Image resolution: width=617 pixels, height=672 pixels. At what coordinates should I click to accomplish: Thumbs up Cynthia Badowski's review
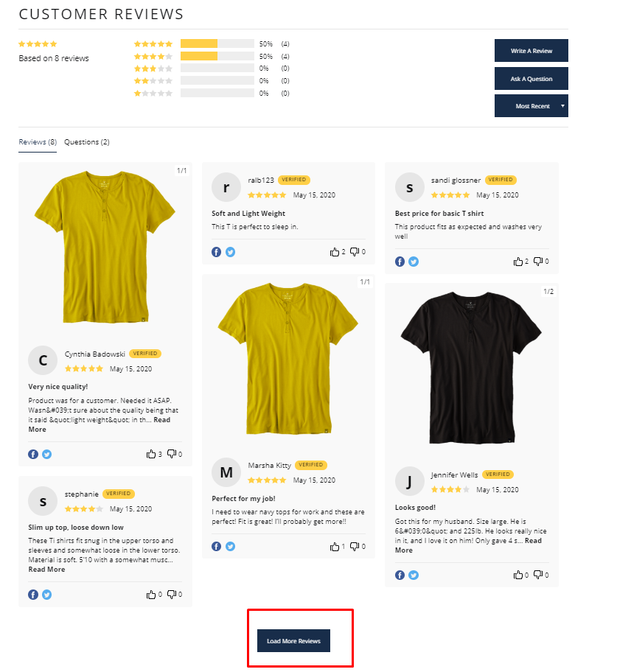coord(151,454)
